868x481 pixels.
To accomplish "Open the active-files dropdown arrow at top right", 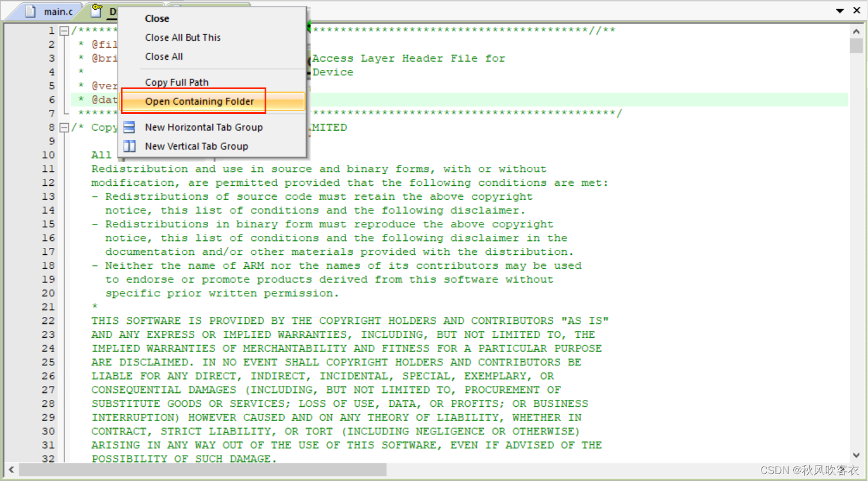I will click(839, 11).
